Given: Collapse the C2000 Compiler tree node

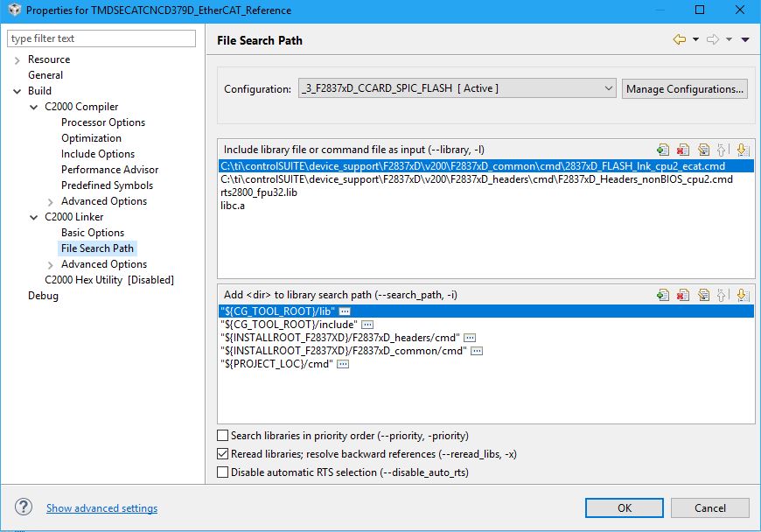Looking at the screenshot, I should click(34, 107).
